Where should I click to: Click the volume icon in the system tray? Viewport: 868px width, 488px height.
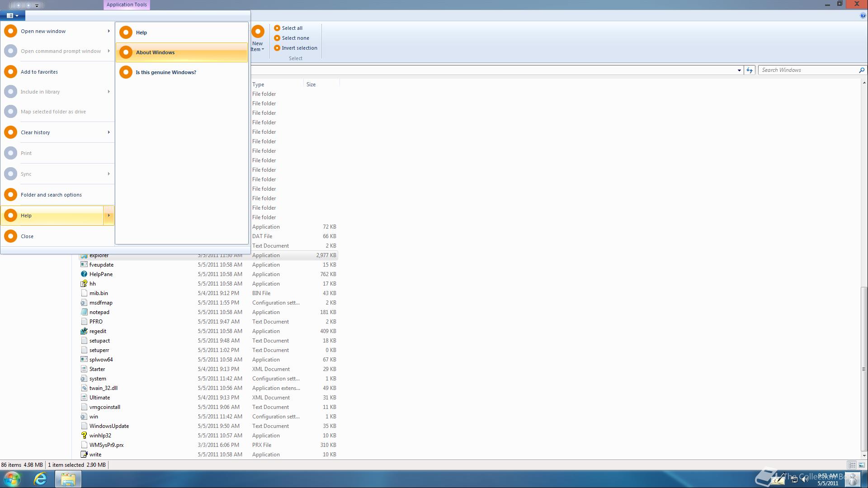coord(805,479)
